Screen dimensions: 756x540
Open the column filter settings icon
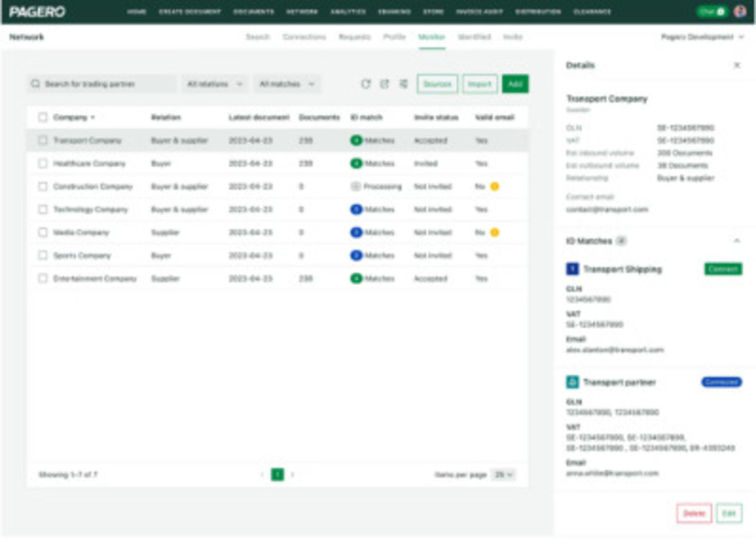pyautogui.click(x=404, y=84)
